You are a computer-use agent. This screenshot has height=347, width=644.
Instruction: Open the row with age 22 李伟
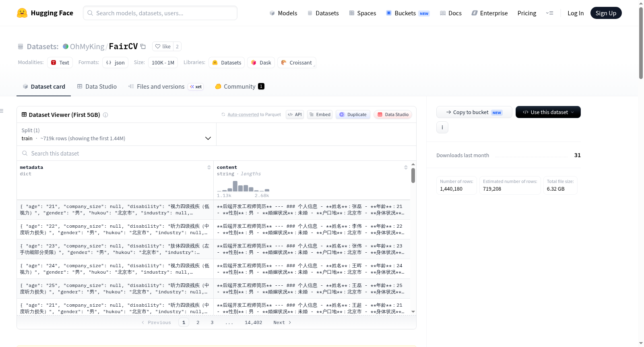[x=213, y=229]
